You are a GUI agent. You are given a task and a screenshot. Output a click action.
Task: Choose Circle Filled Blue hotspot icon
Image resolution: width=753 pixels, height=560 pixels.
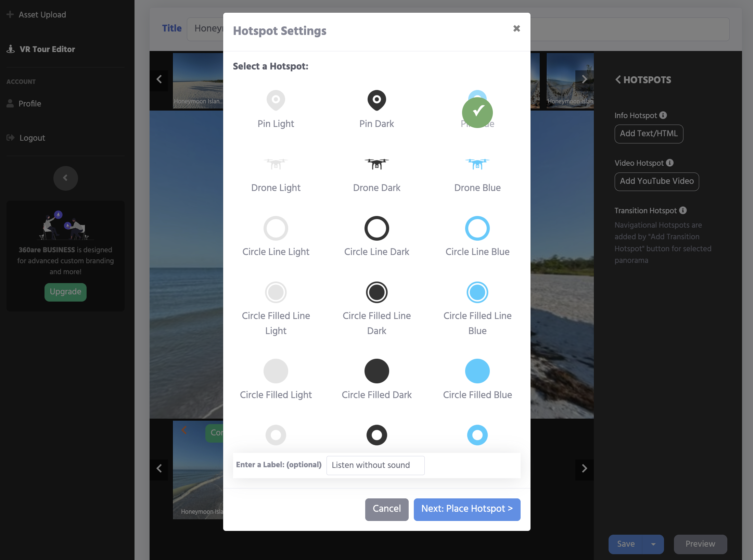pyautogui.click(x=477, y=371)
